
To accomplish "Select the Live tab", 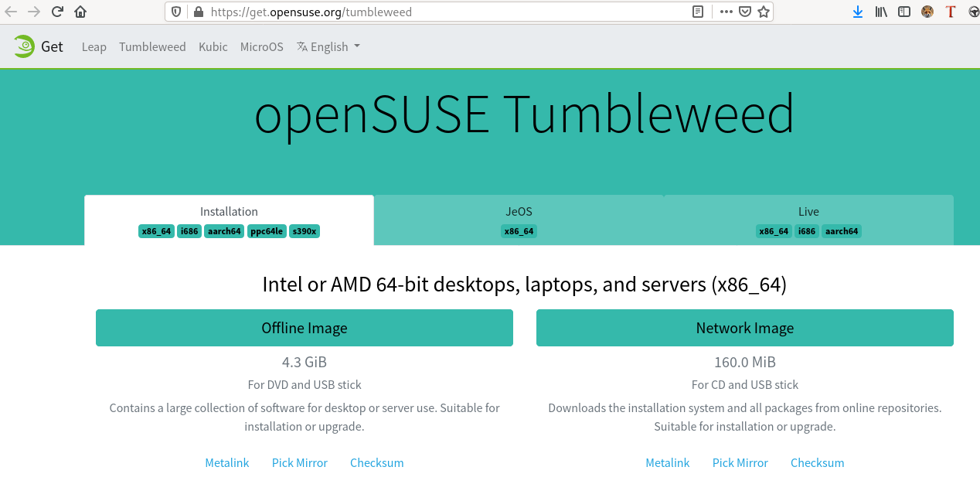I will 808,220.
